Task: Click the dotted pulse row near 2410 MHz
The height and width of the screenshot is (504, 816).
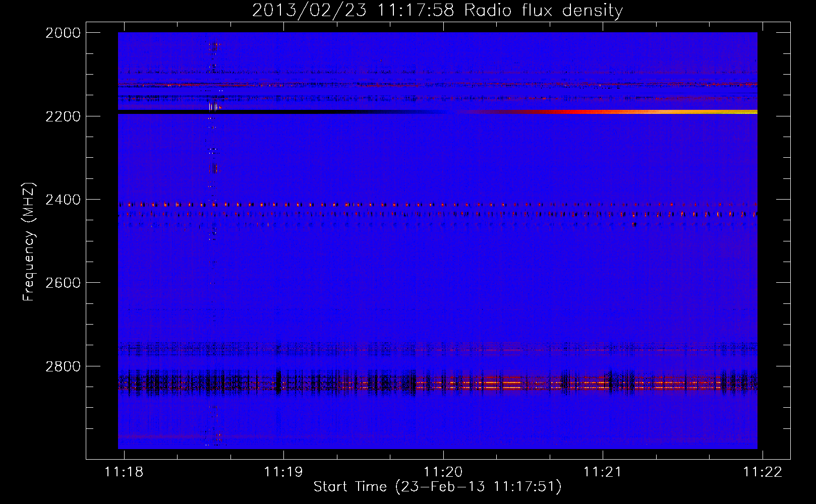Action: (437, 205)
